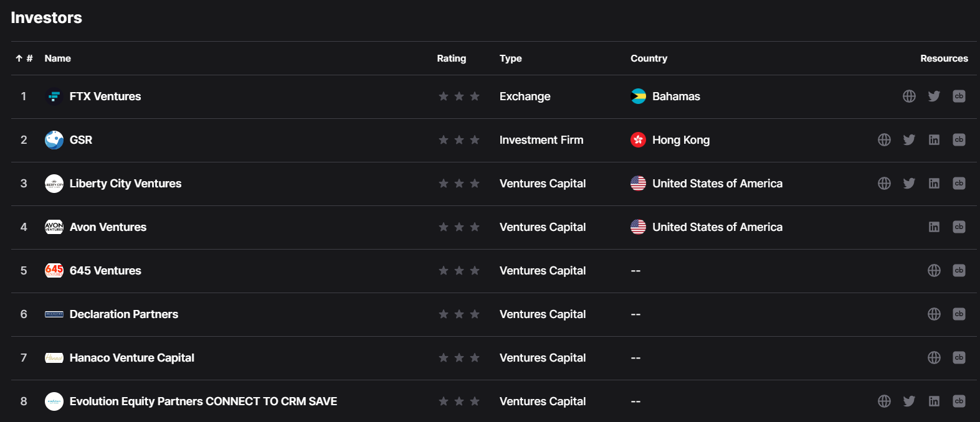Open FTX Ventures Twitter profile icon

(934, 96)
